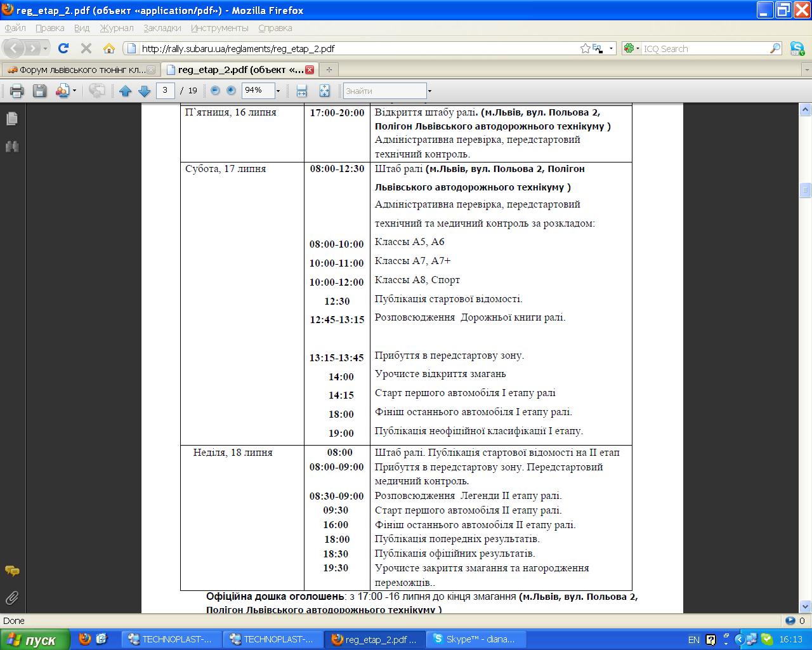Open the Вид menu
Screen dimensions: 812x650
click(82, 28)
